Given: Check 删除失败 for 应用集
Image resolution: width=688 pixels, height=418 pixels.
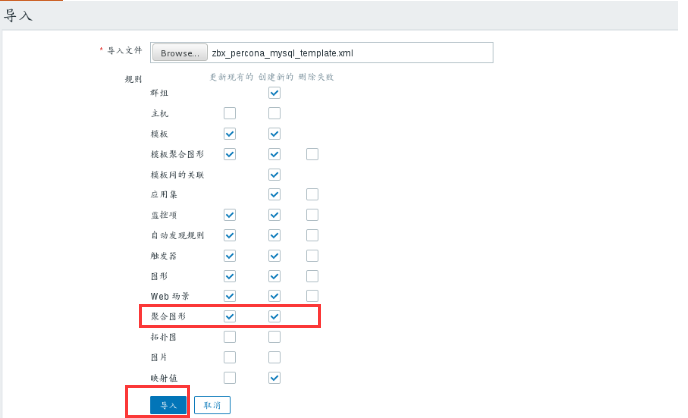Looking at the screenshot, I should [x=312, y=194].
